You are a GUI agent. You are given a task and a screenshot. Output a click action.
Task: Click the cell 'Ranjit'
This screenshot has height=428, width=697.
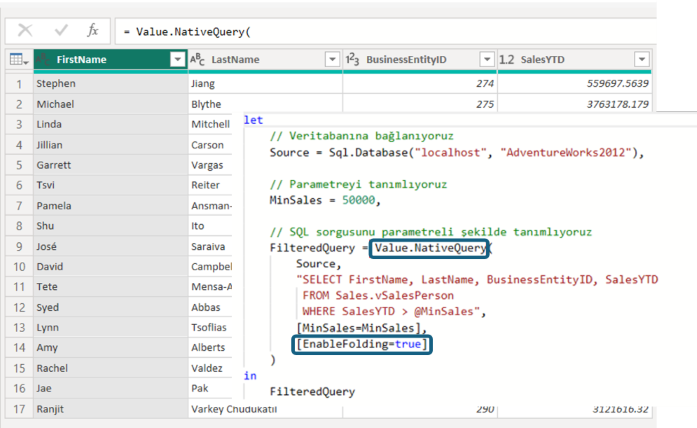(x=110, y=409)
